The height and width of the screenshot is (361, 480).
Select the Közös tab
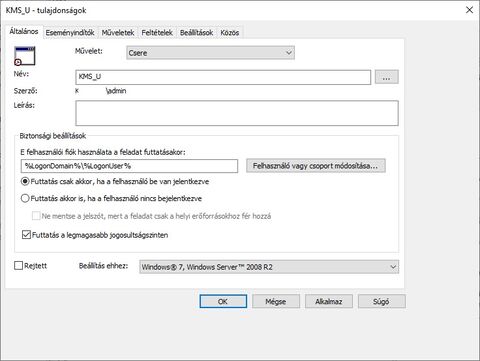[x=230, y=33]
